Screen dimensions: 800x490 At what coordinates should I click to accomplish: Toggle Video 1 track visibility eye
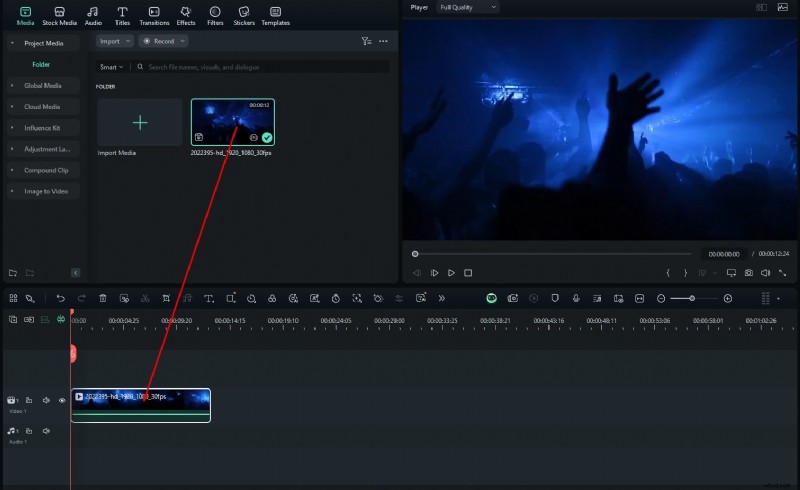(62, 401)
